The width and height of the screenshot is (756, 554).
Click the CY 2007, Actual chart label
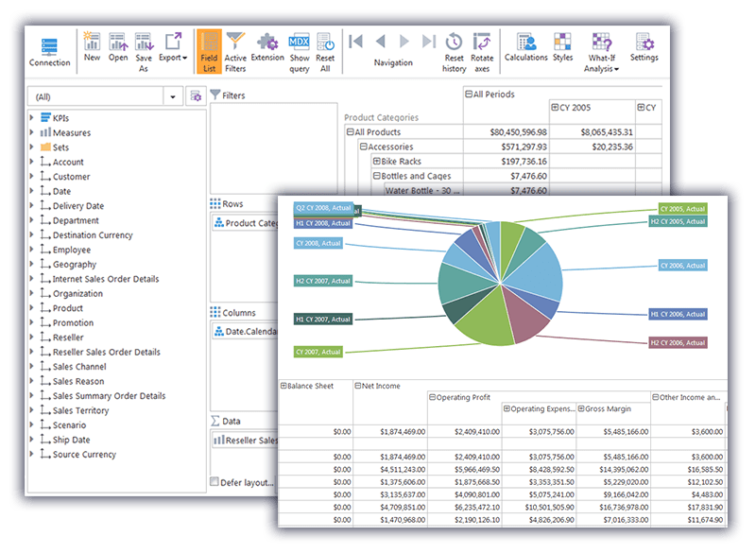tap(318, 352)
